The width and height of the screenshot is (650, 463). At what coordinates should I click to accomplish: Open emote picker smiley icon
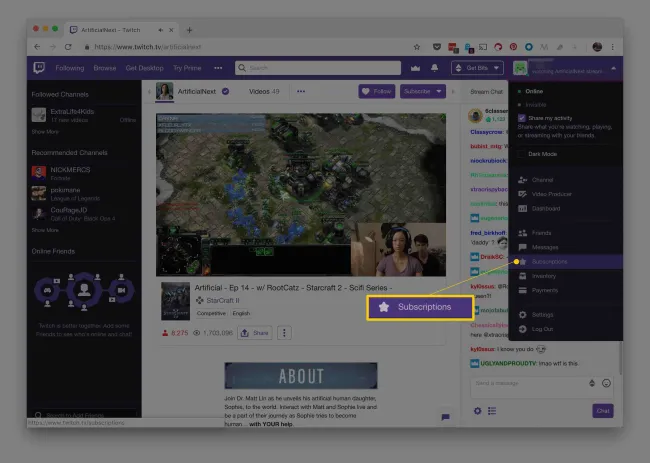(x=606, y=383)
